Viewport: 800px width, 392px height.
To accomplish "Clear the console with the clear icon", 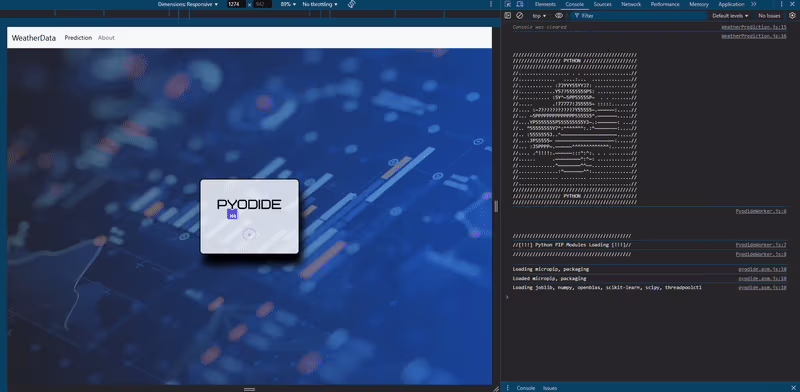I will click(519, 16).
